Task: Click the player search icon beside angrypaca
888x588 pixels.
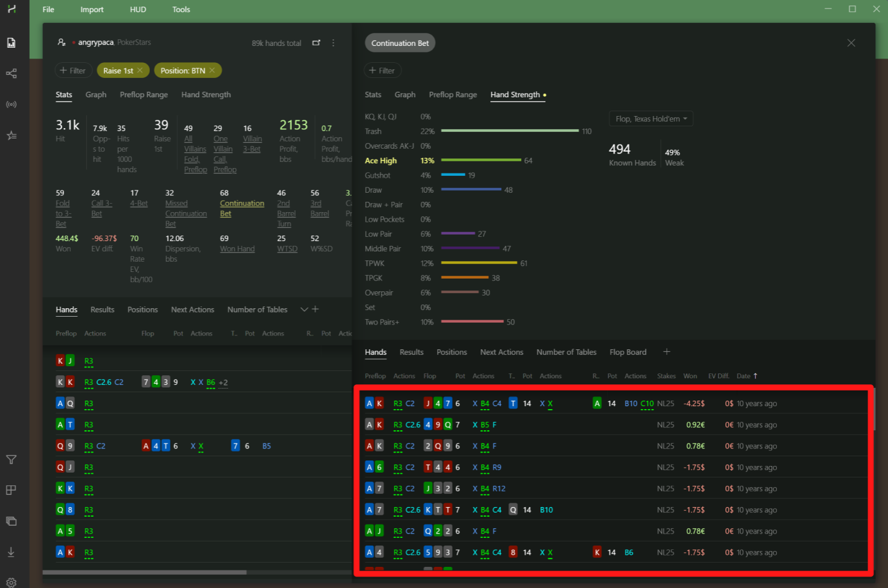Action: tap(61, 42)
